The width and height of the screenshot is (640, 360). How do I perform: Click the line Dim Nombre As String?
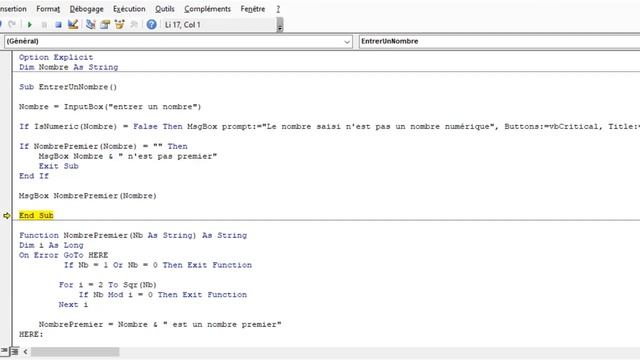(69, 67)
